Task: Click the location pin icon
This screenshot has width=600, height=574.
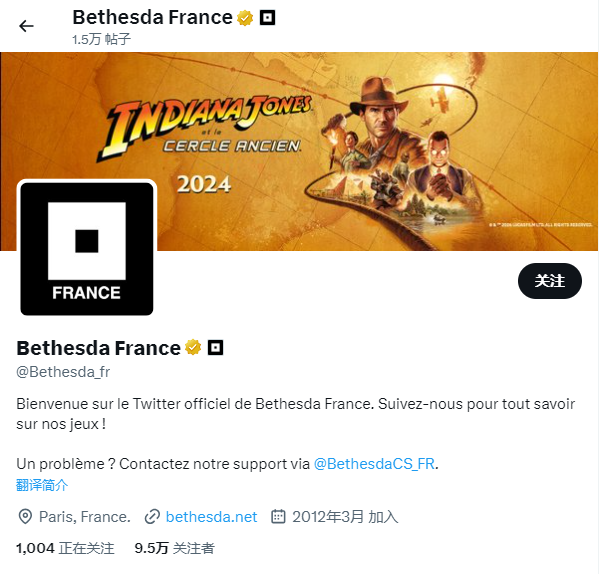Action: click(26, 517)
